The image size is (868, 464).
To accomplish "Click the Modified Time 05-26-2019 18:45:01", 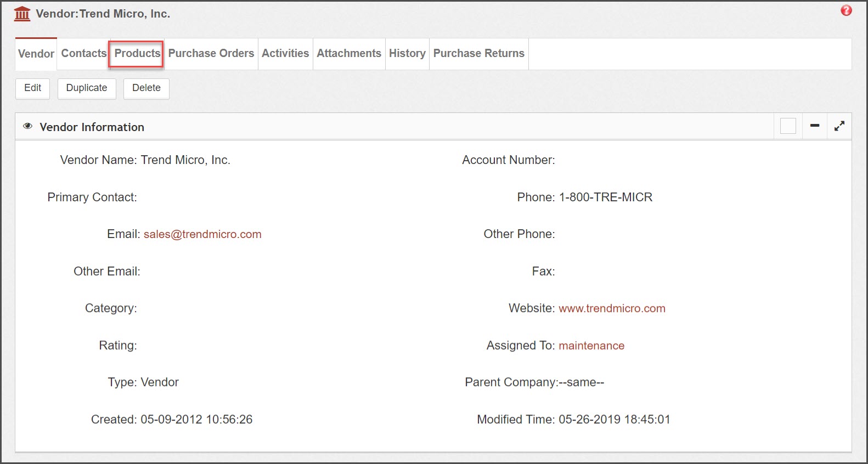I will (x=615, y=420).
